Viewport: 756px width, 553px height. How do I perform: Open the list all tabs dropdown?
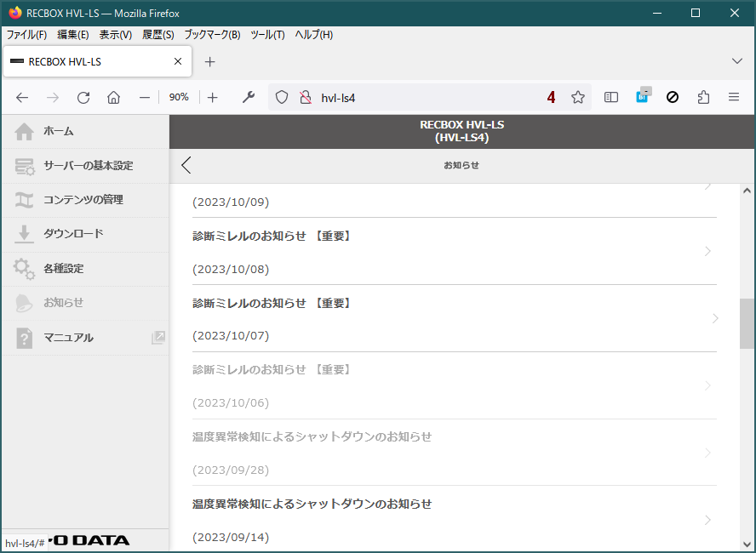pyautogui.click(x=736, y=61)
